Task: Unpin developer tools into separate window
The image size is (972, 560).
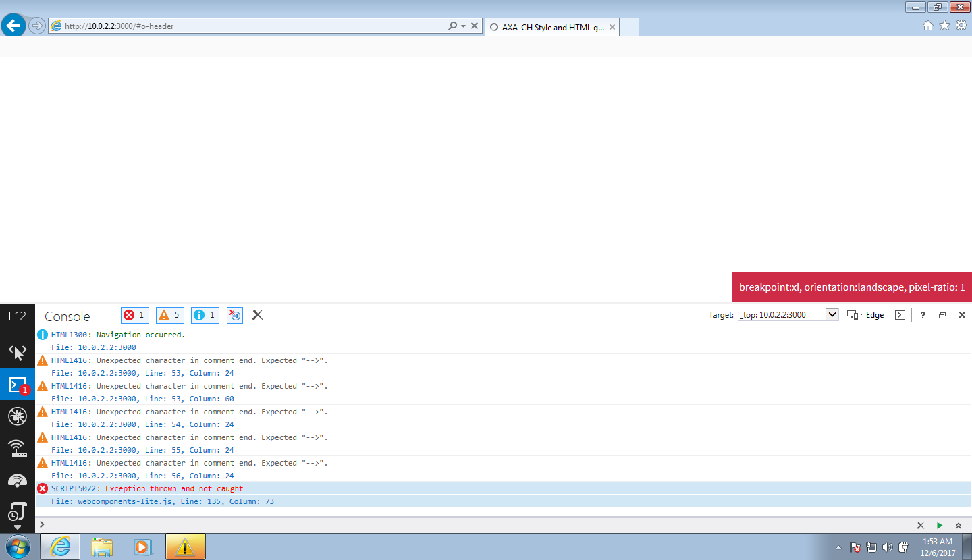Action: coord(942,314)
